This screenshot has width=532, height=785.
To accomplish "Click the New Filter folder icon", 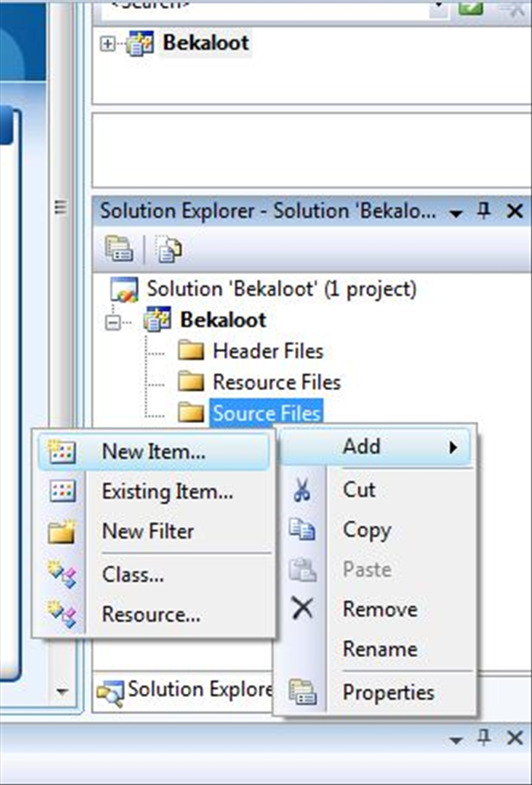I will (62, 532).
